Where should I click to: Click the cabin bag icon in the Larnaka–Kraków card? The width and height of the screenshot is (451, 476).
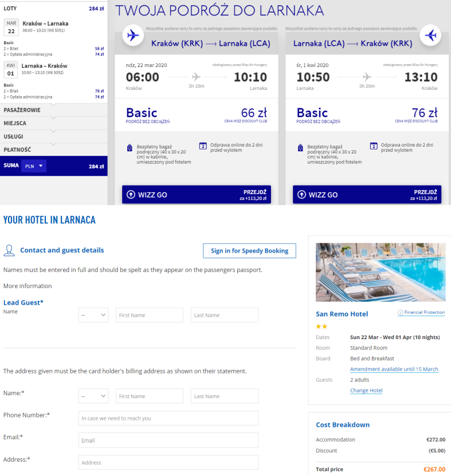coord(300,148)
